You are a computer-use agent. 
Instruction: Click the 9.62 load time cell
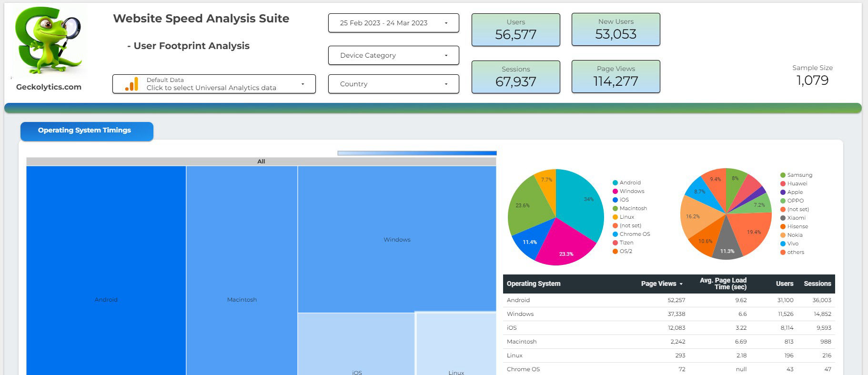(741, 300)
